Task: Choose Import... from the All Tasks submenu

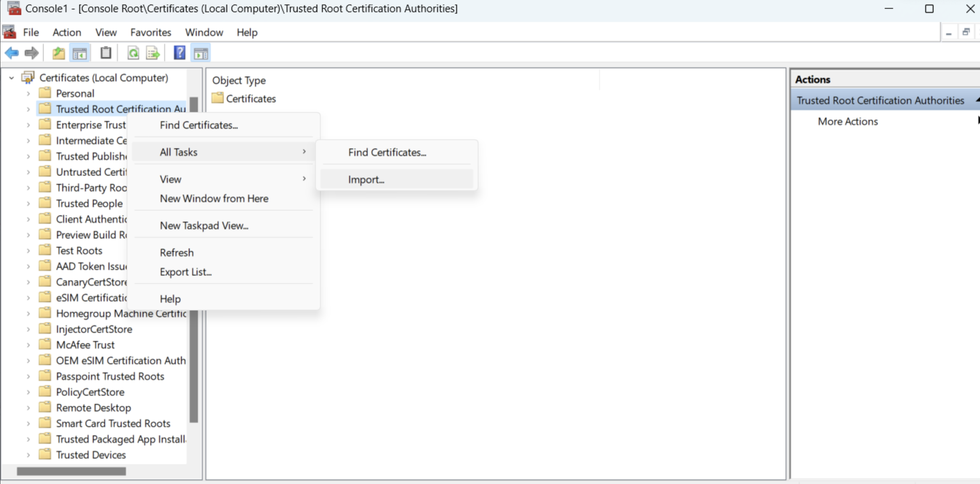Action: click(x=366, y=179)
